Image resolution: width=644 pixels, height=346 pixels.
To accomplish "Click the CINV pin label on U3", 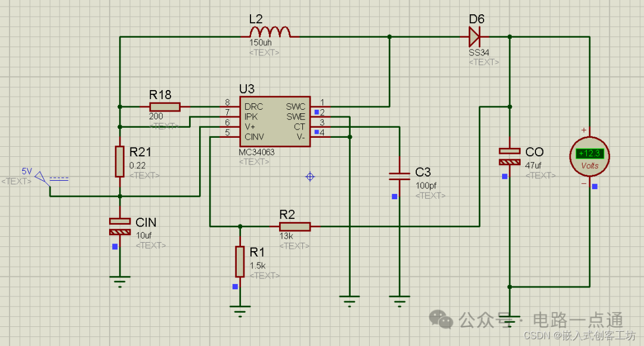I will [254, 137].
